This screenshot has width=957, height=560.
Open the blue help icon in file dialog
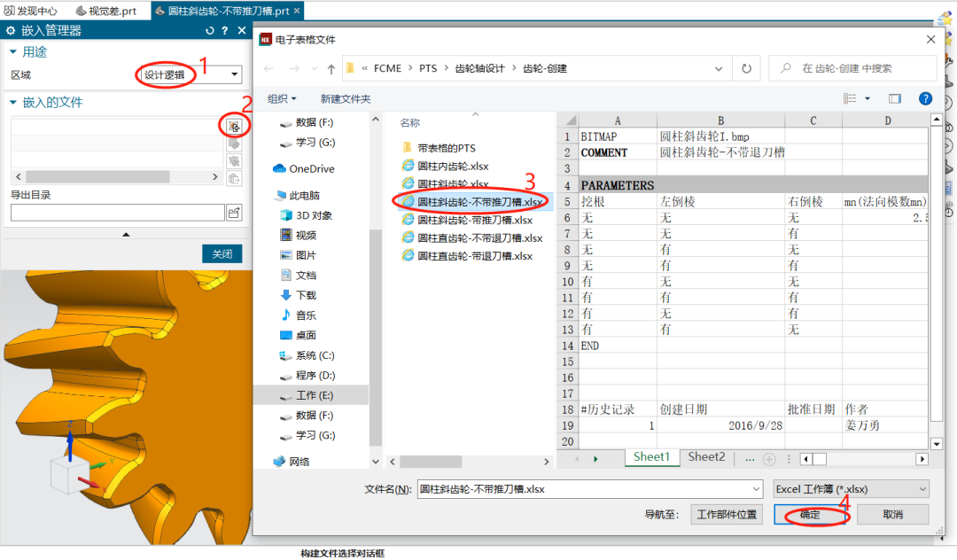pyautogui.click(x=925, y=98)
